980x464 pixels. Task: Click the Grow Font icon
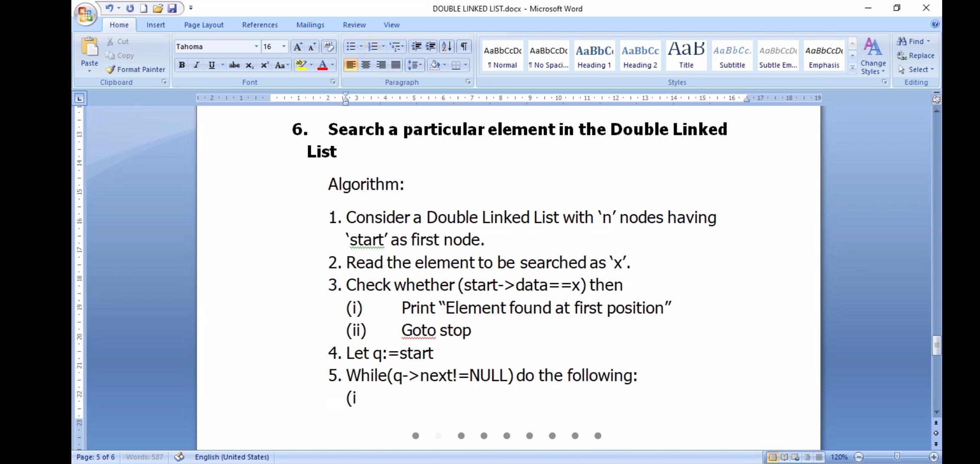pos(297,46)
